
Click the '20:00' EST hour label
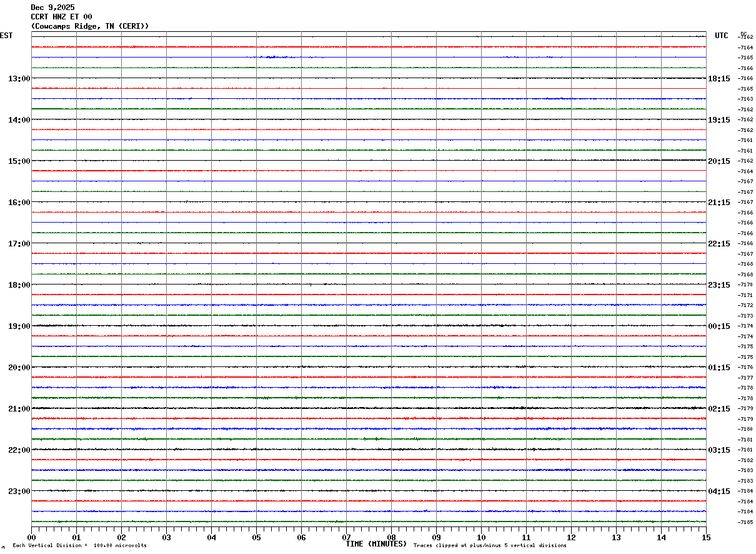19,368
